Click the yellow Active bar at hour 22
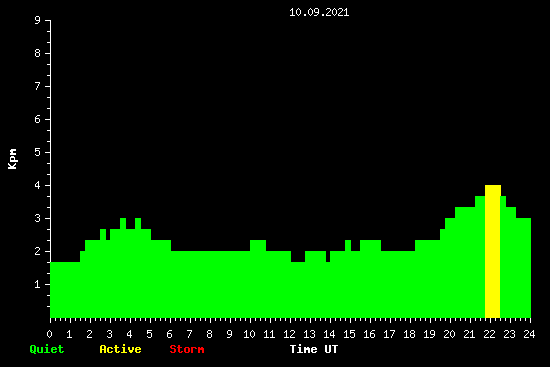The height and width of the screenshot is (367, 550). (x=492, y=251)
